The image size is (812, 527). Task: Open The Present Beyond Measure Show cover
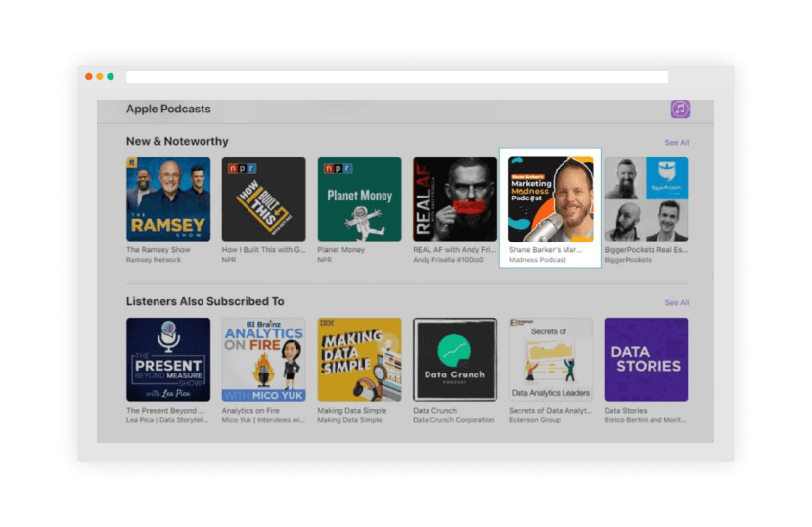tap(168, 360)
